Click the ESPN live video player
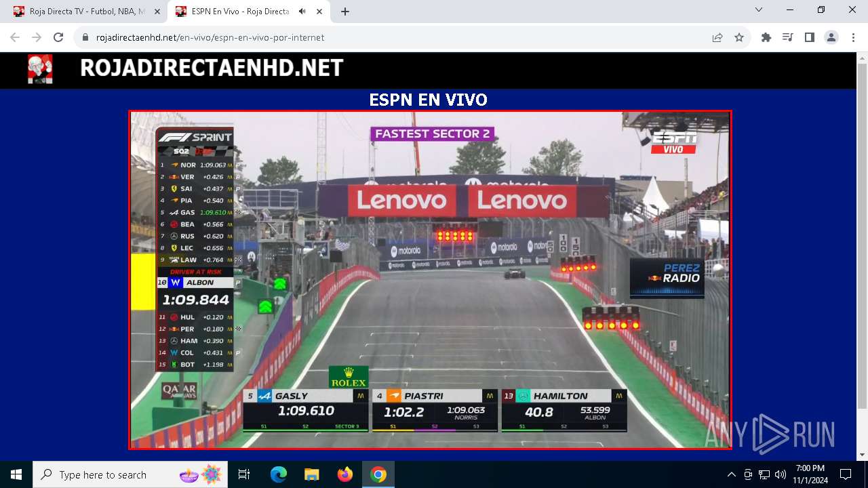Screen dimensions: 868x488 [430, 280]
